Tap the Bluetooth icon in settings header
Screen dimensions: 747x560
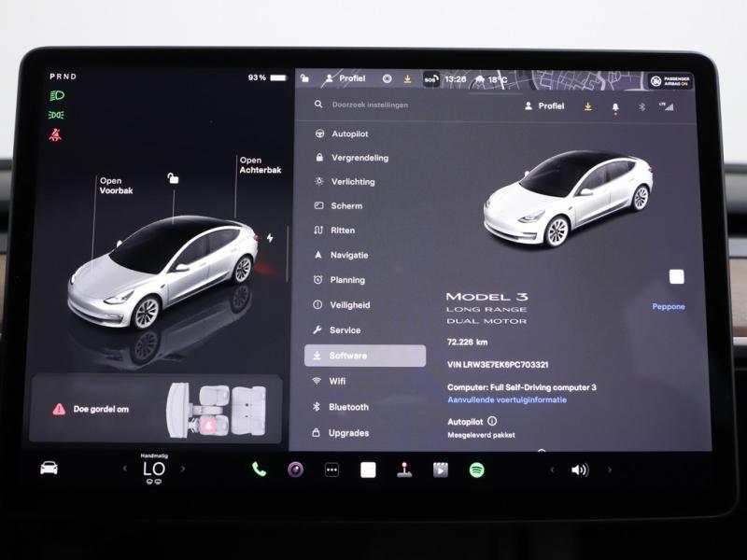[x=641, y=107]
